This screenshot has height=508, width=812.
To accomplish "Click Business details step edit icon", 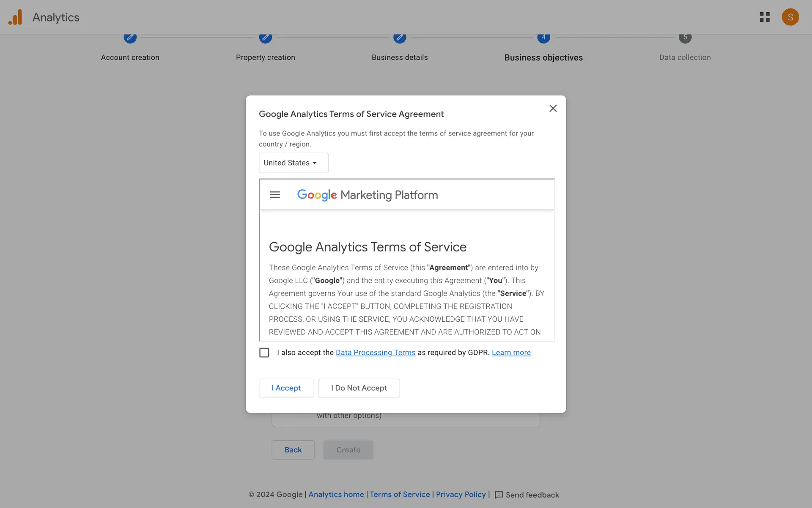I will tap(399, 38).
